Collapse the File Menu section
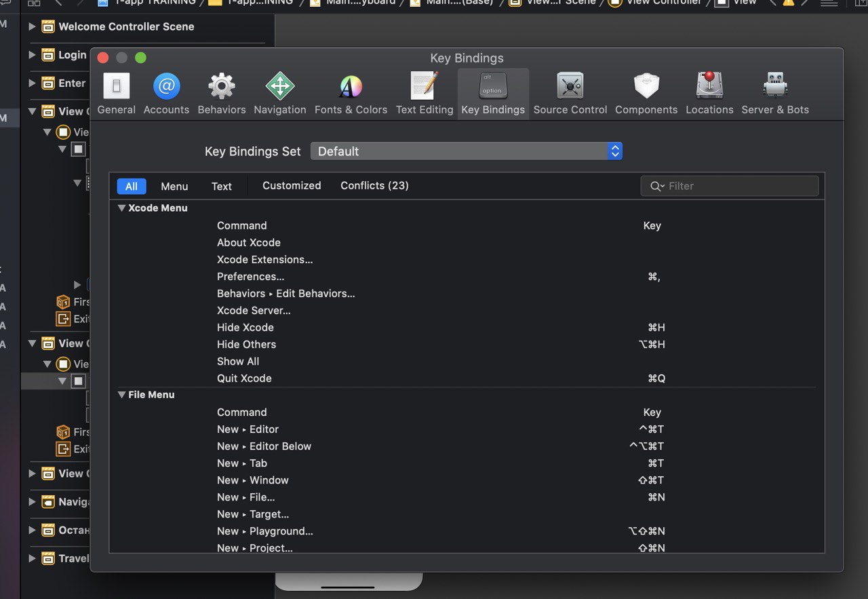 click(x=122, y=395)
